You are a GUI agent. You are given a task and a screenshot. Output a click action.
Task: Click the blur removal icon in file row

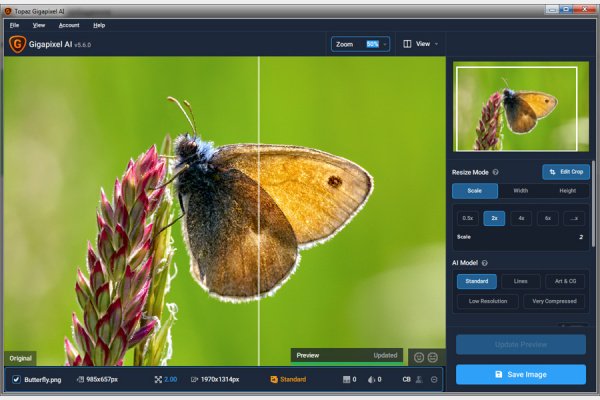371,379
